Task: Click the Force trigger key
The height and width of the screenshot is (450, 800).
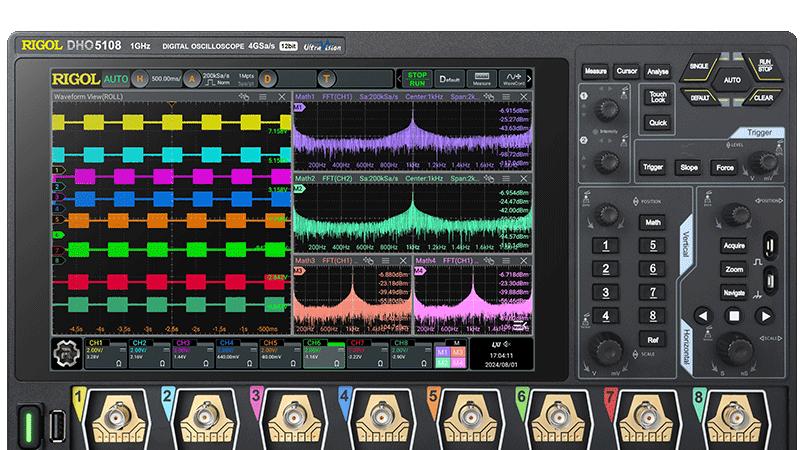Action: [x=725, y=167]
